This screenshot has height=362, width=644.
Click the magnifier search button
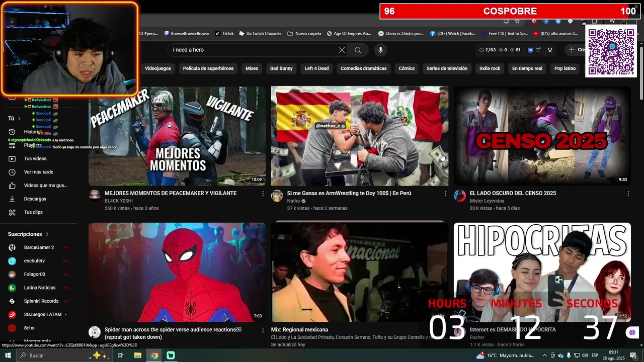358,50
